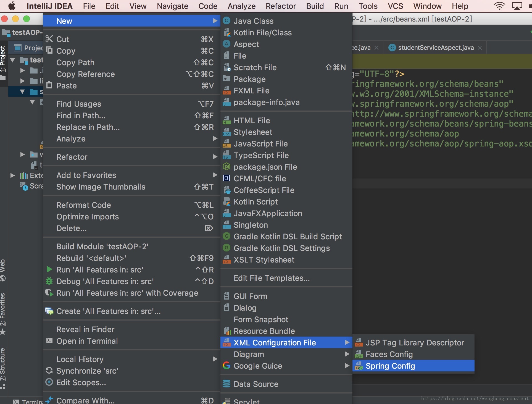Click the Google Guice icon
532x404 pixels.
227,366
